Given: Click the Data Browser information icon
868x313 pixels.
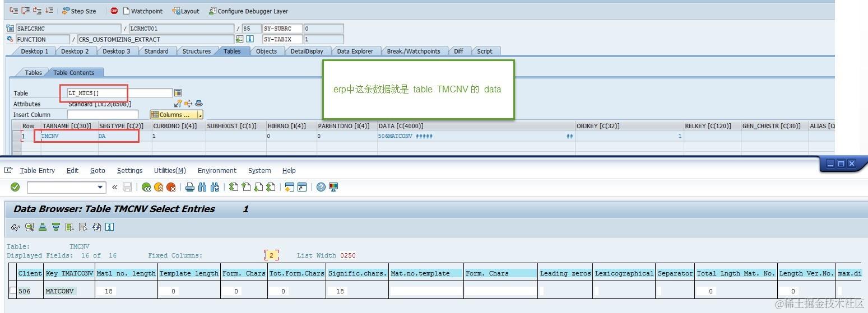Looking at the screenshot, I should tap(109, 227).
